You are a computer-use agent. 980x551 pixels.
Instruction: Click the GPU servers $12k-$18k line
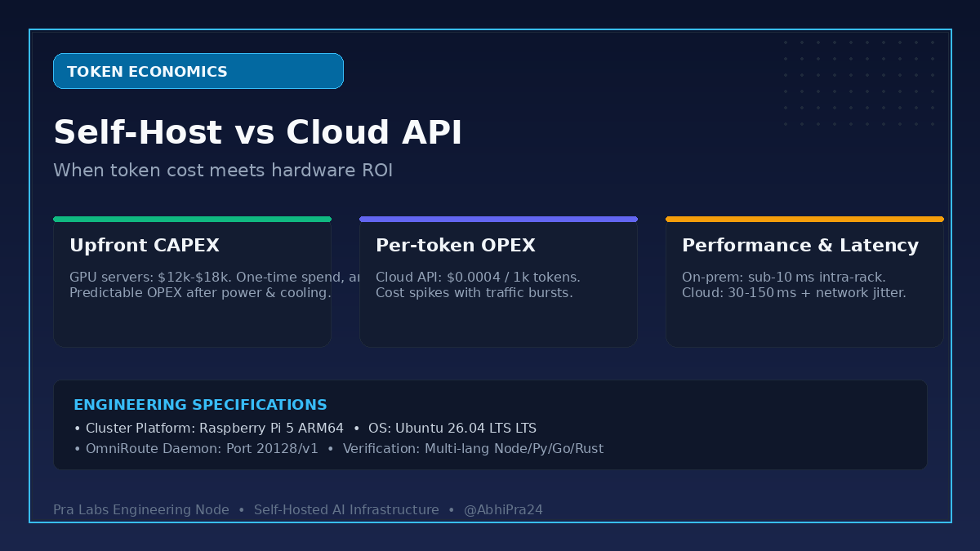[216, 278]
